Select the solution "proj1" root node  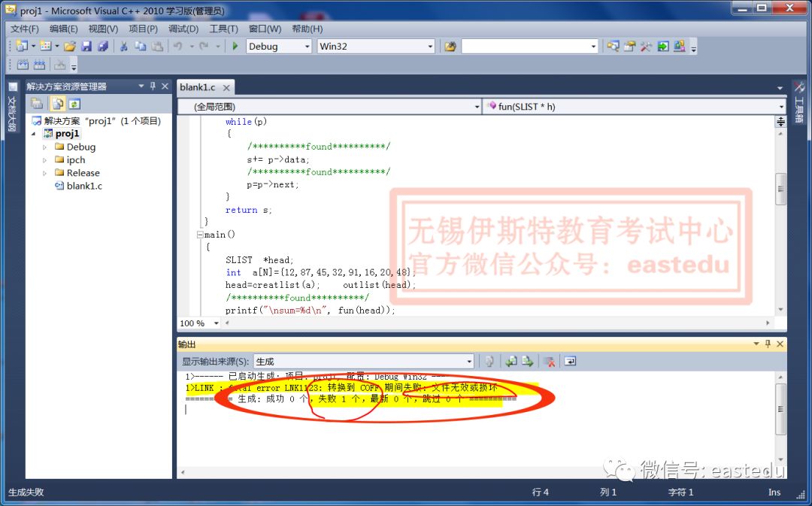96,121
